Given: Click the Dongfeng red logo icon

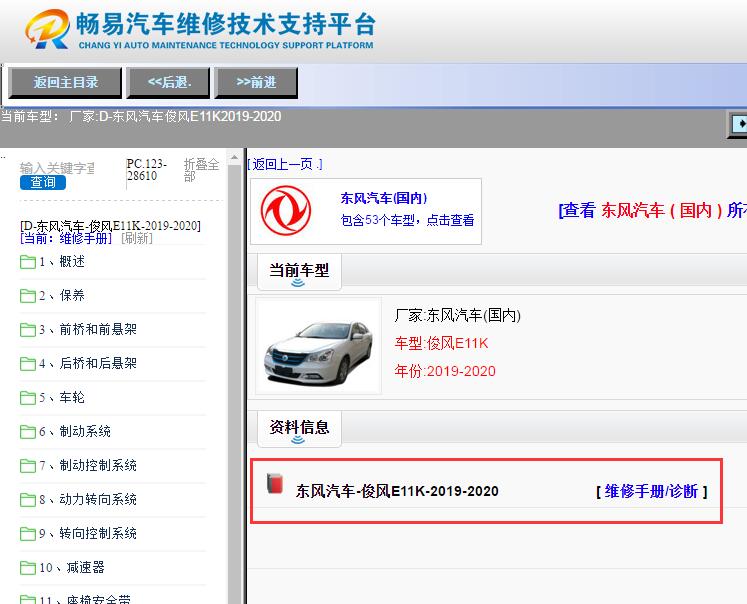Looking at the screenshot, I should (286, 211).
